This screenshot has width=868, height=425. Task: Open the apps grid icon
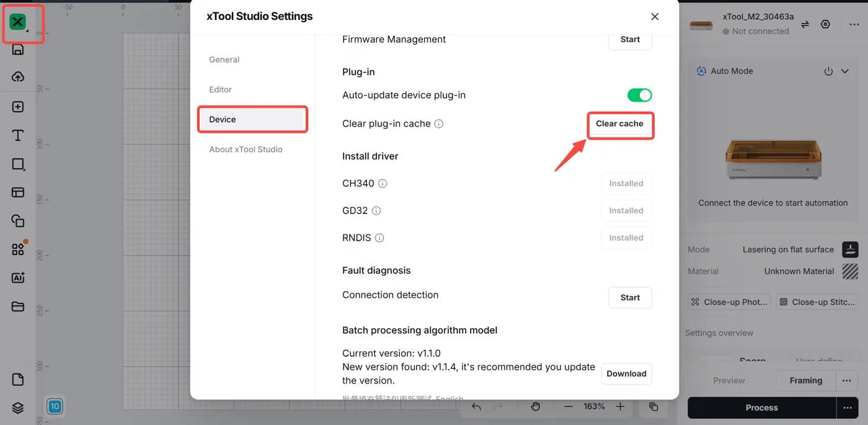coord(18,249)
